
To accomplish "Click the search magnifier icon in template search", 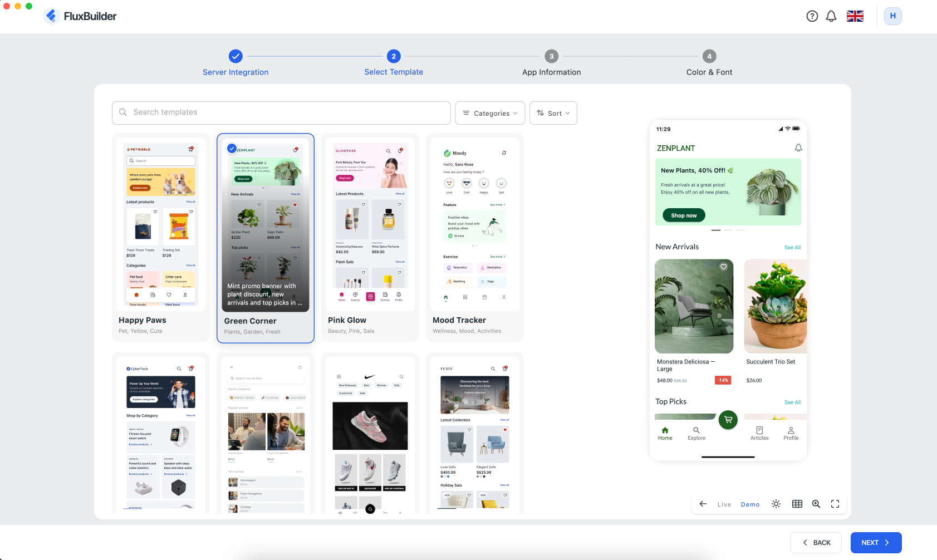I will (x=123, y=112).
